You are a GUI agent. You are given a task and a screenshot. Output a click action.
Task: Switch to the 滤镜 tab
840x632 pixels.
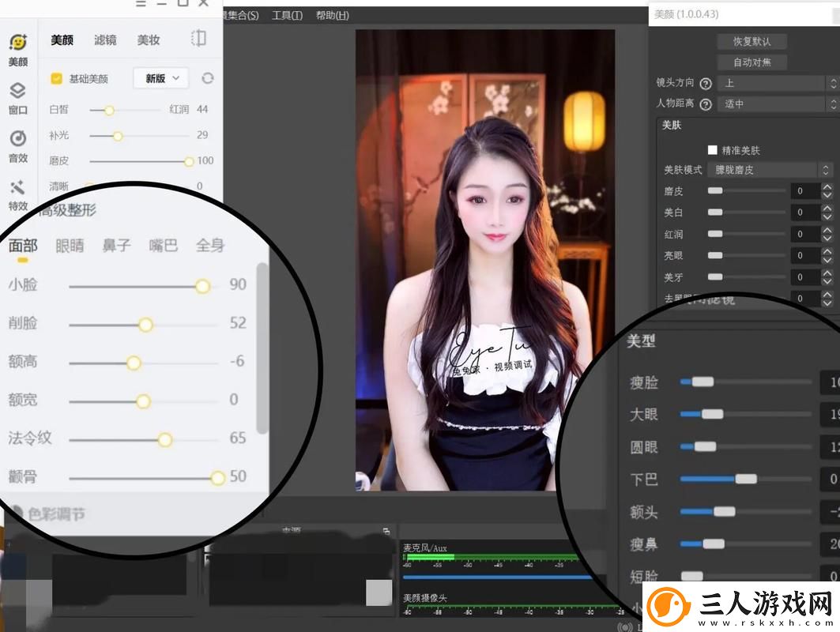pyautogui.click(x=105, y=39)
